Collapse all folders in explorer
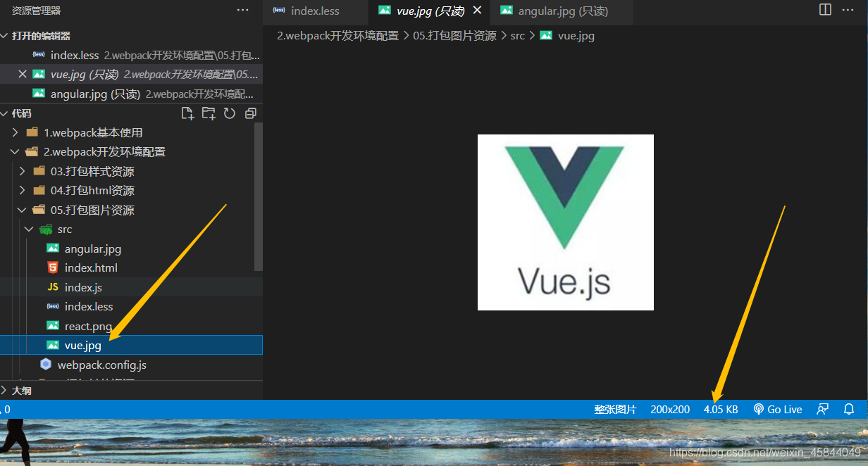The height and width of the screenshot is (466, 868). (250, 113)
